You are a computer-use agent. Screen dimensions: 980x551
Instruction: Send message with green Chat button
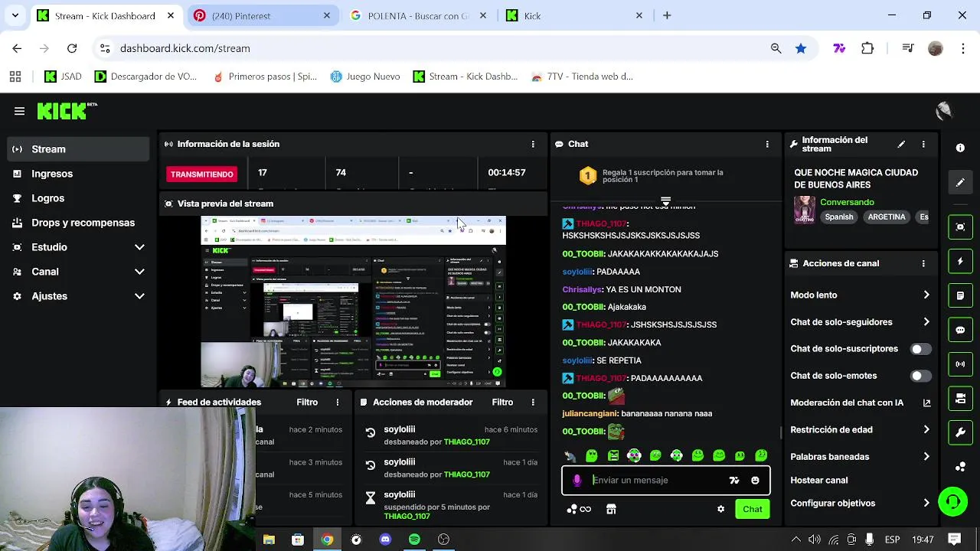[x=752, y=509]
